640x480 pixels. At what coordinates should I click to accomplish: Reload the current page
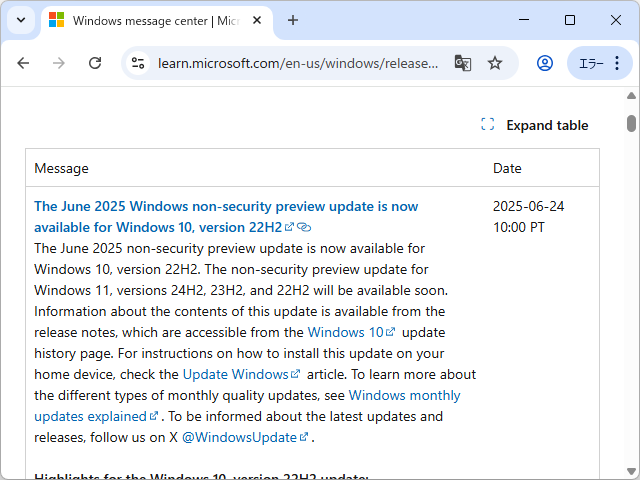[95, 63]
